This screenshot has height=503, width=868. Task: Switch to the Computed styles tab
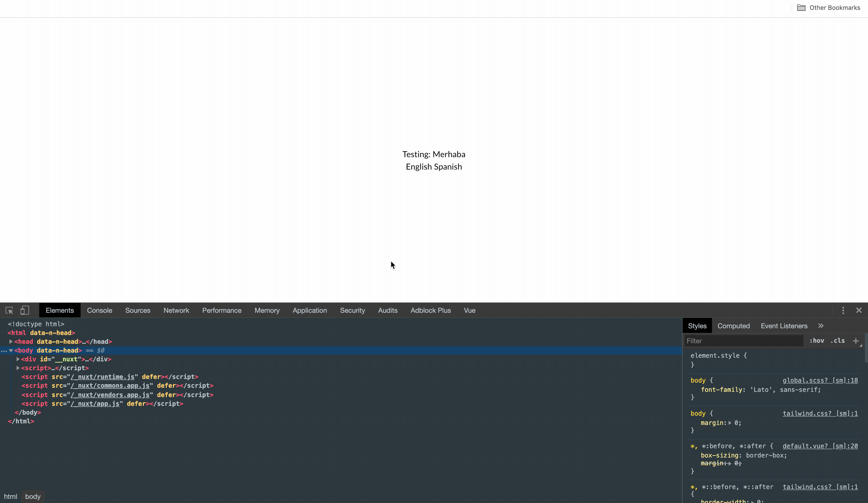733,326
